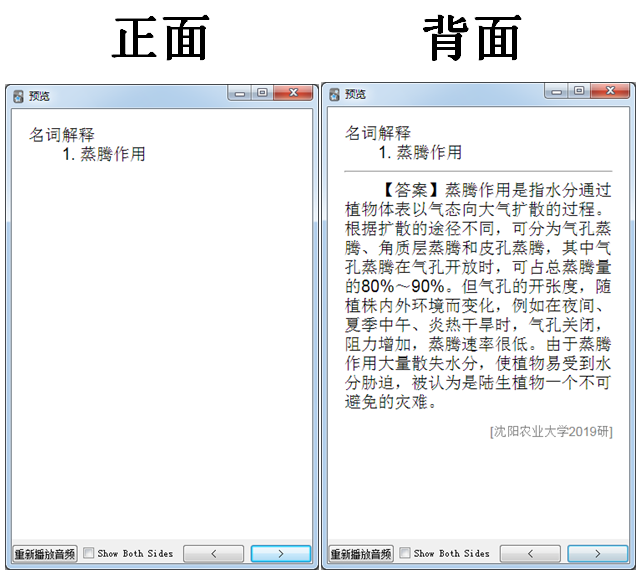Replay audio button in left preview window

pos(45,553)
